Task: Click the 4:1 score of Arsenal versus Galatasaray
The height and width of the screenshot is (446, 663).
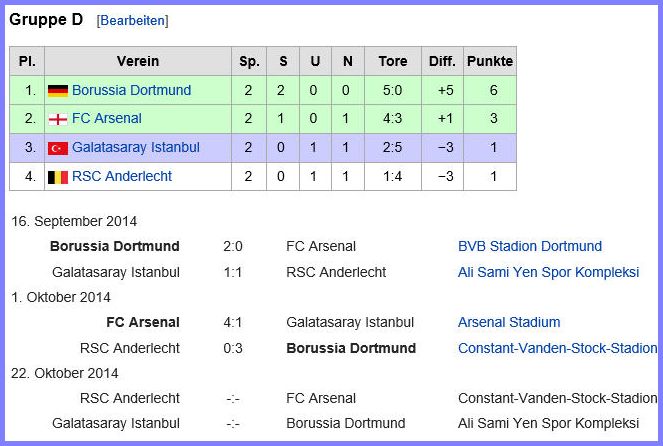Action: (233, 322)
